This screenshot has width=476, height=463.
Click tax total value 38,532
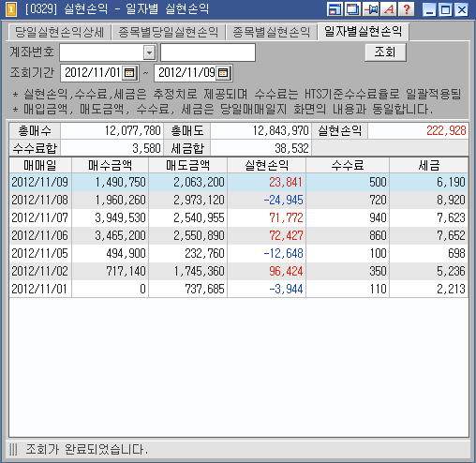[260, 148]
